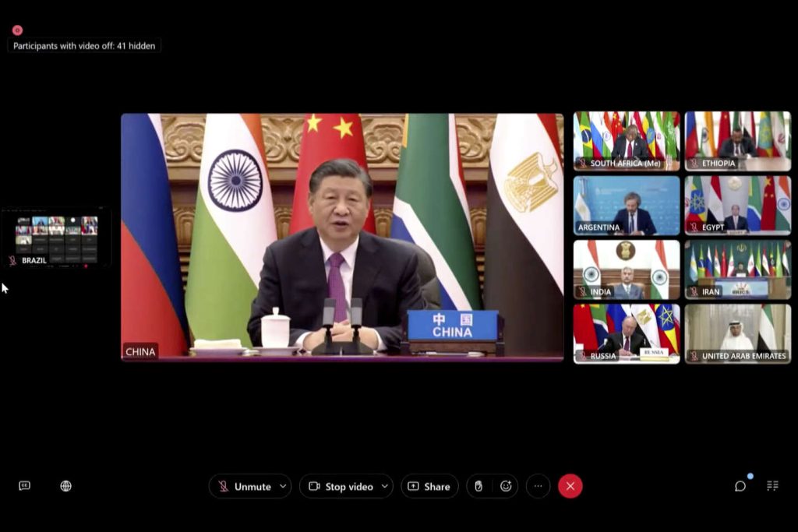Select the South Africa (Me) video tile

627,141
